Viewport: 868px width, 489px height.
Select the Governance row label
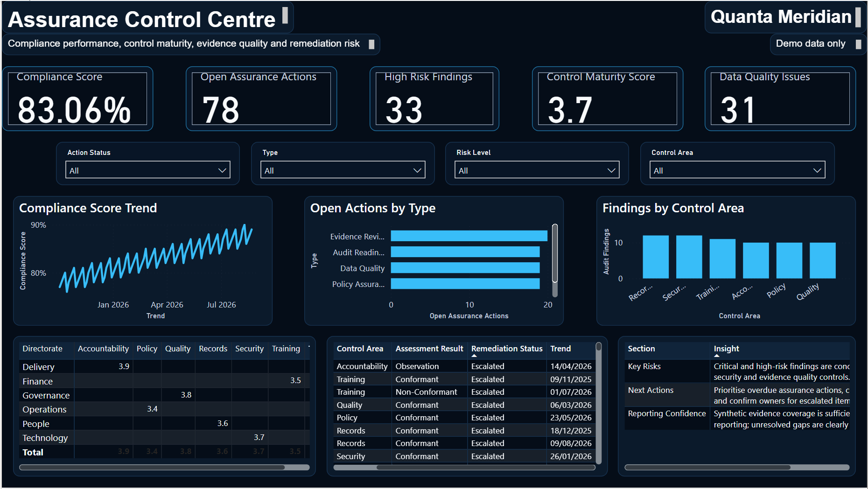click(46, 395)
